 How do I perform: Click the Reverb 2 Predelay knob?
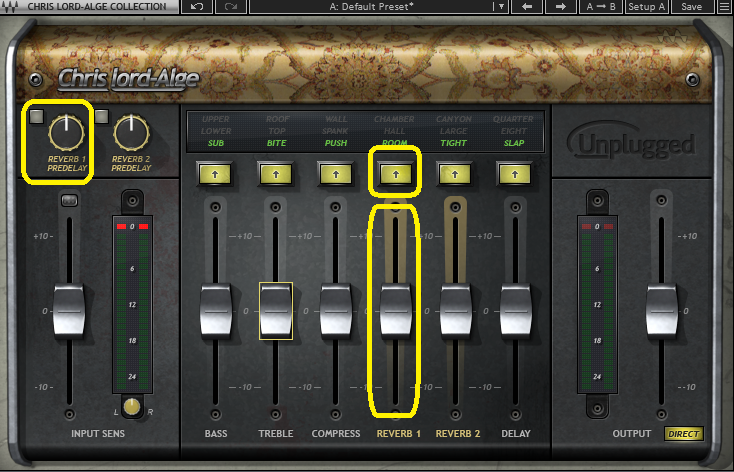coord(130,130)
